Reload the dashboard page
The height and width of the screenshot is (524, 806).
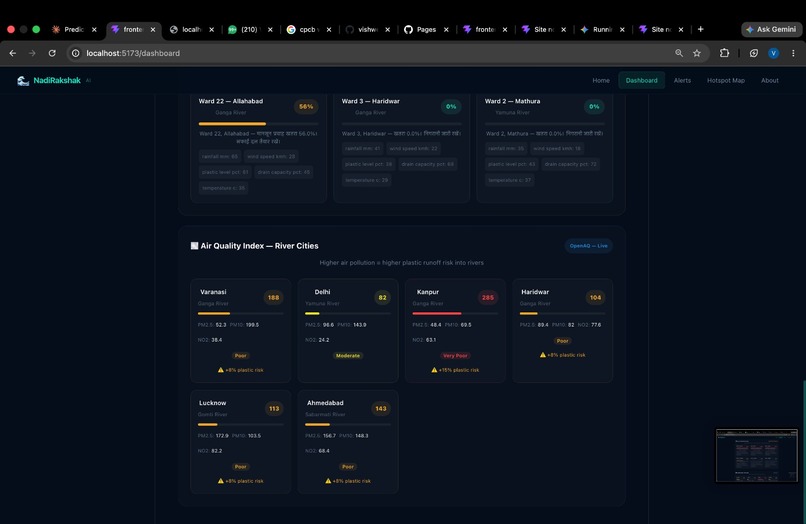coord(52,53)
